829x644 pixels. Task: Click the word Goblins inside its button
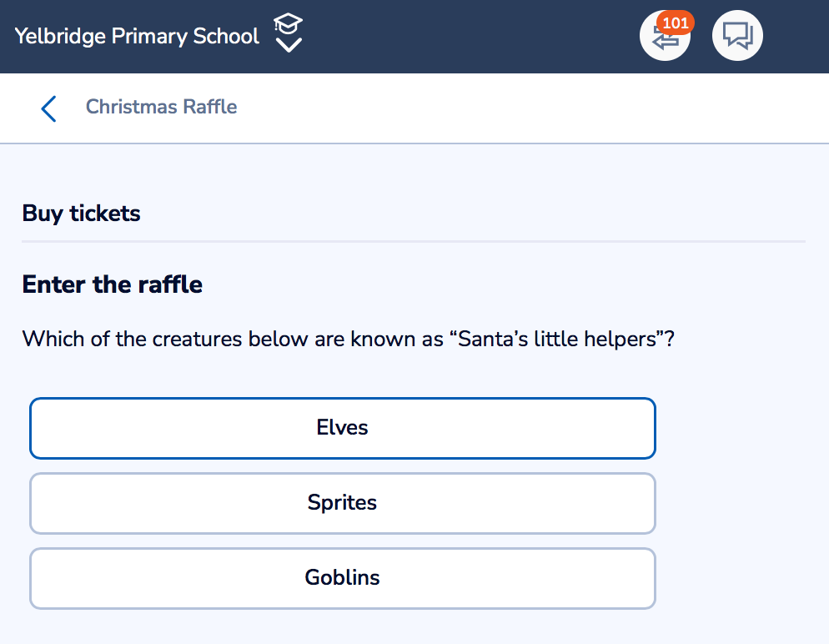(x=342, y=577)
